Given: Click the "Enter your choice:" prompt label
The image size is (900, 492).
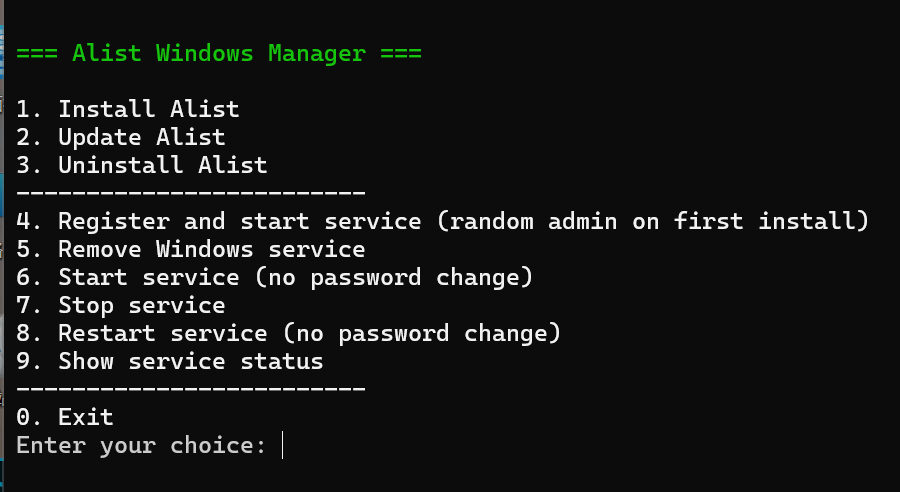Looking at the screenshot, I should tap(142, 445).
